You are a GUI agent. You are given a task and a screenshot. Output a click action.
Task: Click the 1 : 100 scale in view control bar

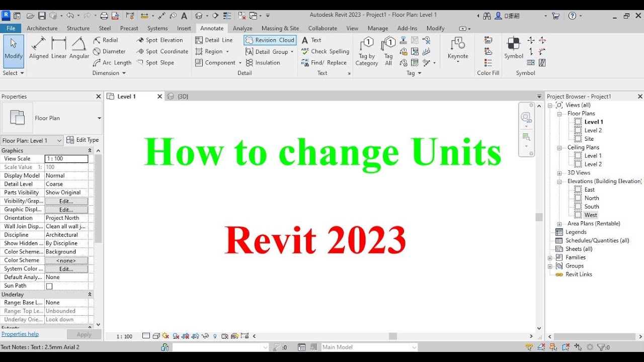[124, 336]
